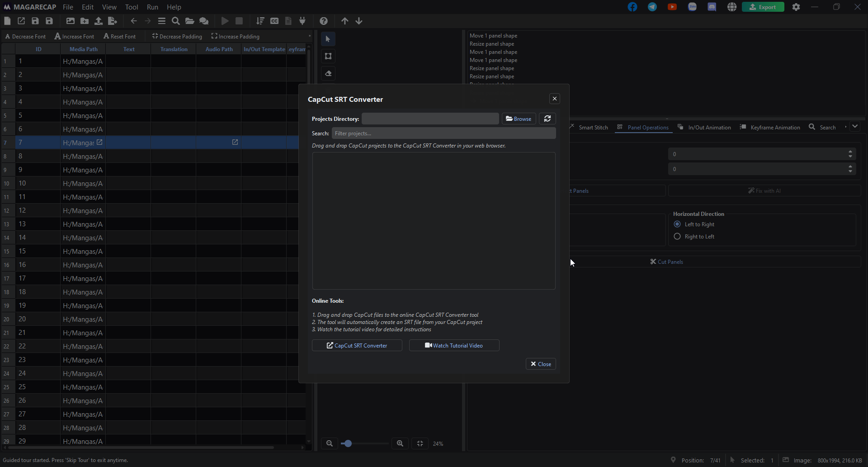Switch to Smart Stitch tab
Screen dimensions: 868x467
tap(589, 127)
